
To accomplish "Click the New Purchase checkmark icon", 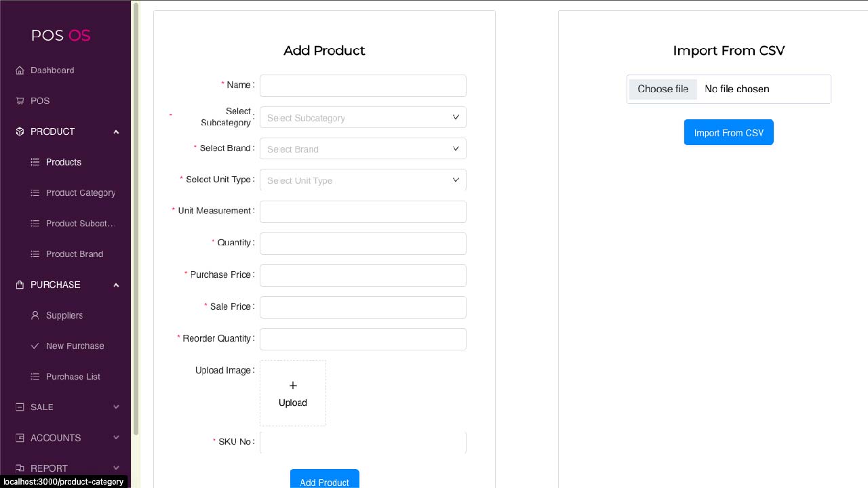I will [x=35, y=346].
